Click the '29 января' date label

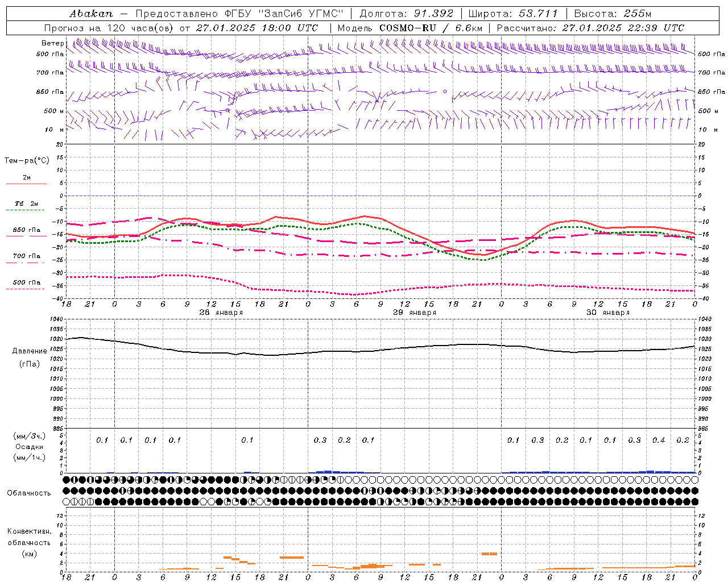click(x=415, y=313)
